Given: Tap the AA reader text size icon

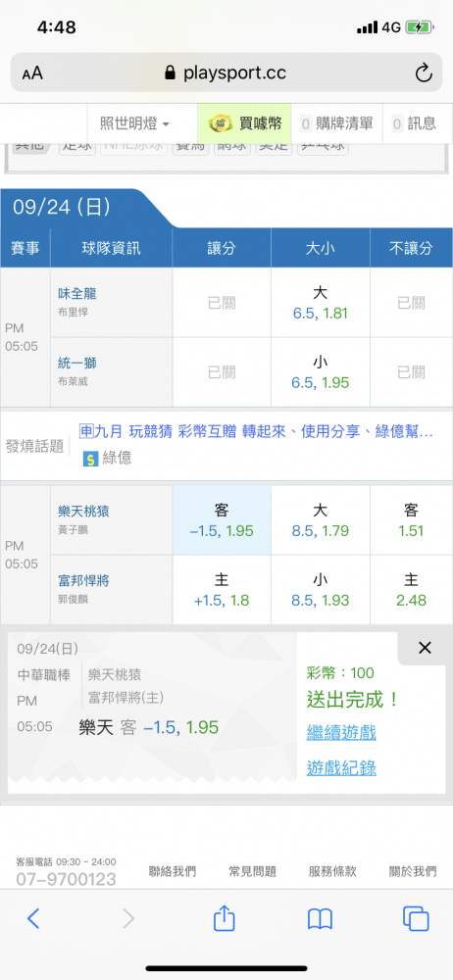Looking at the screenshot, I should click(32, 73).
